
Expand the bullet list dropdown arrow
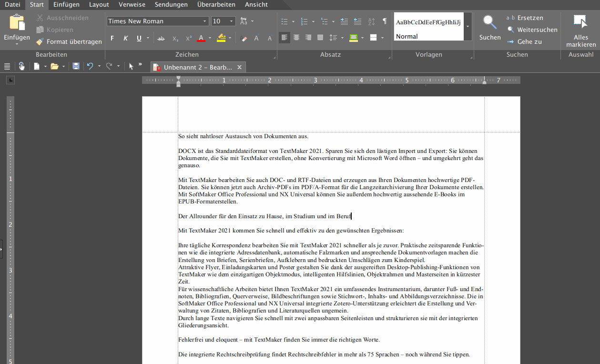pyautogui.click(x=293, y=21)
